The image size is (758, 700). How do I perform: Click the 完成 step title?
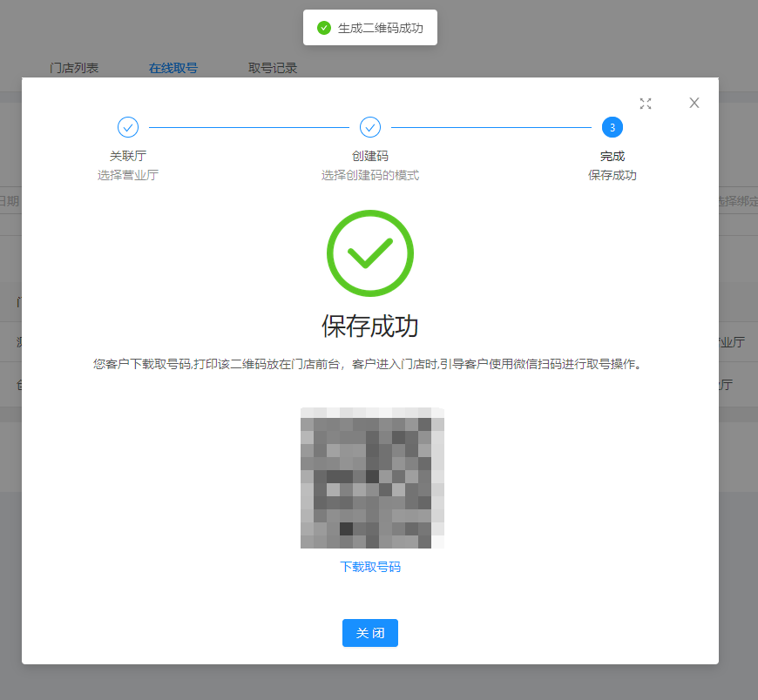(x=612, y=156)
